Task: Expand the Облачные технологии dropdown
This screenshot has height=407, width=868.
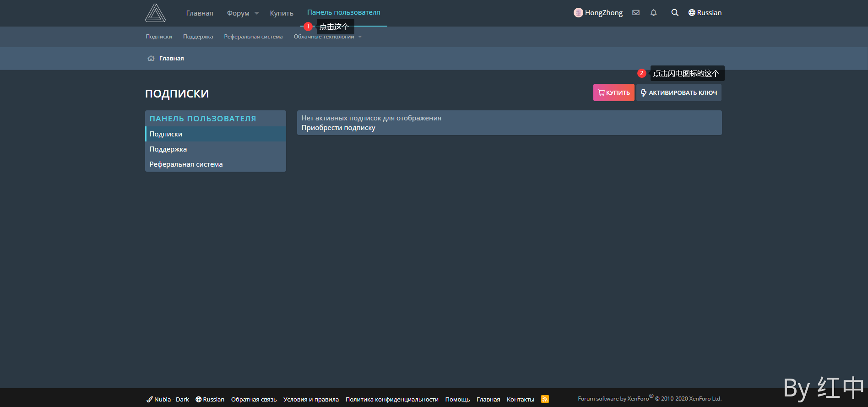Action: coord(360,37)
